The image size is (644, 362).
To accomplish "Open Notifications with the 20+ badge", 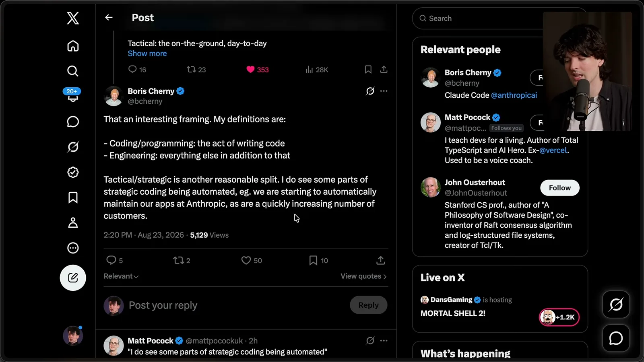I will click(72, 95).
